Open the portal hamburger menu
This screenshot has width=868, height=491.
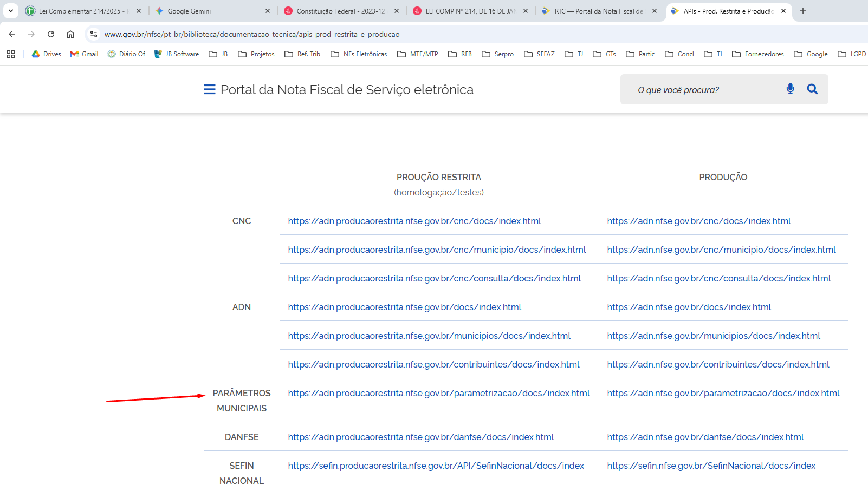[209, 90]
